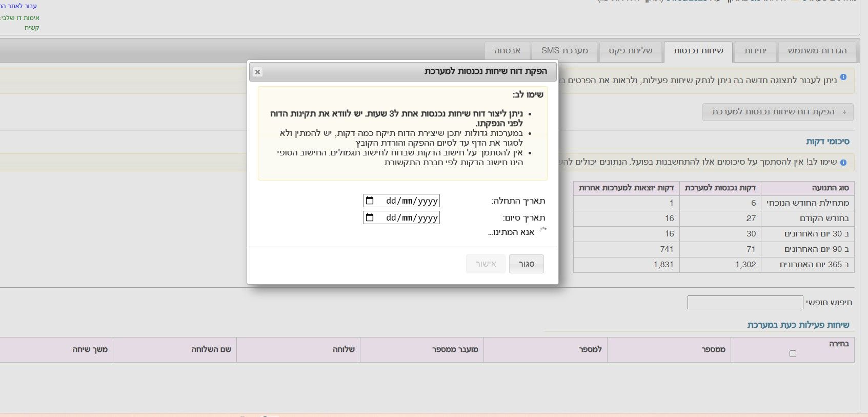Screen dimensions: 868x417
Task: Click info icon beside שימו לב notice
Action: [x=843, y=162]
